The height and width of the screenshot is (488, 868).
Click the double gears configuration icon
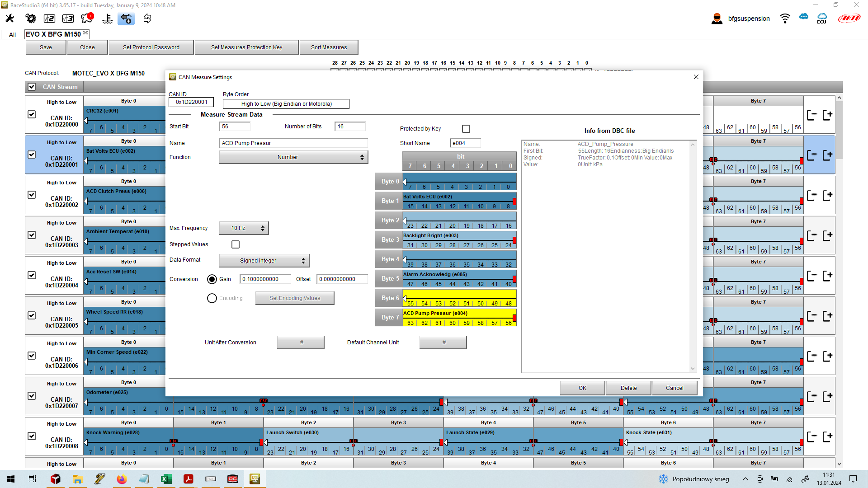pyautogui.click(x=30, y=19)
